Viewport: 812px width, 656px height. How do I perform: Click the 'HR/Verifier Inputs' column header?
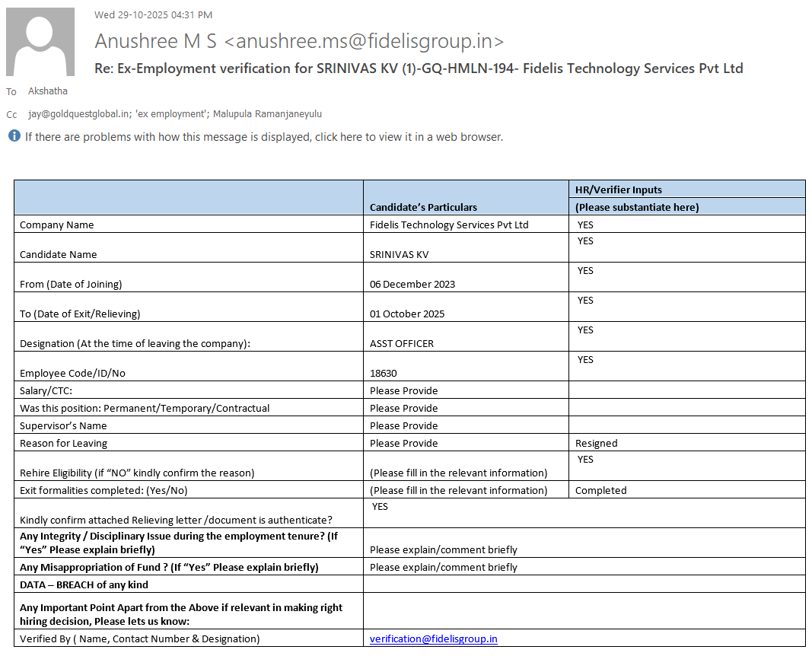618,189
